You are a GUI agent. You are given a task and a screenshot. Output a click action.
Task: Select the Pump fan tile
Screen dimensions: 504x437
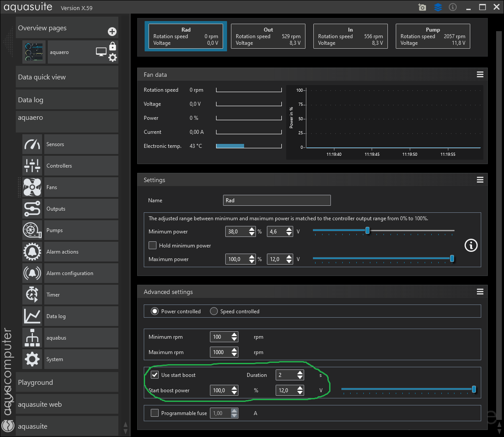click(433, 36)
